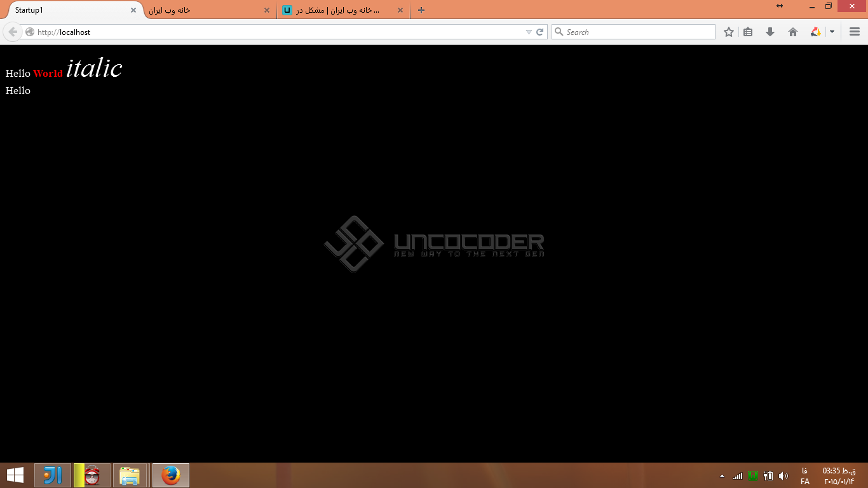868x488 pixels.
Task: Click the large "italic" text
Action: coord(94,68)
